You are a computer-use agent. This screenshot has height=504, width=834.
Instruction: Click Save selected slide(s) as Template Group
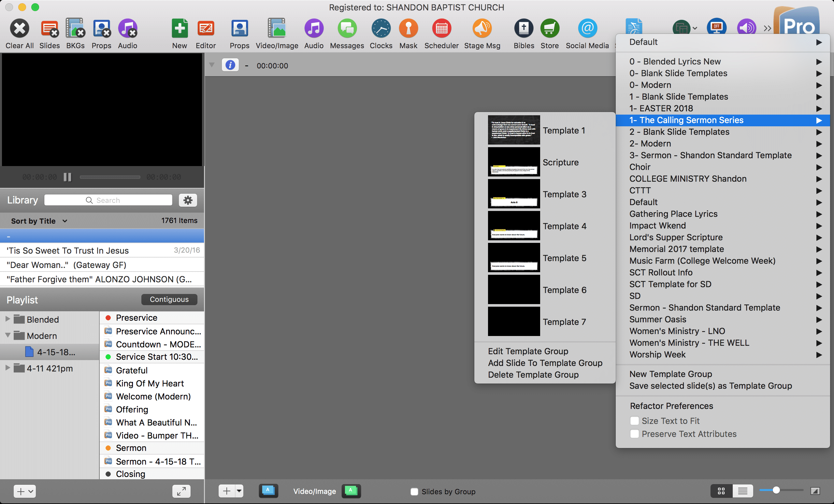pos(711,385)
